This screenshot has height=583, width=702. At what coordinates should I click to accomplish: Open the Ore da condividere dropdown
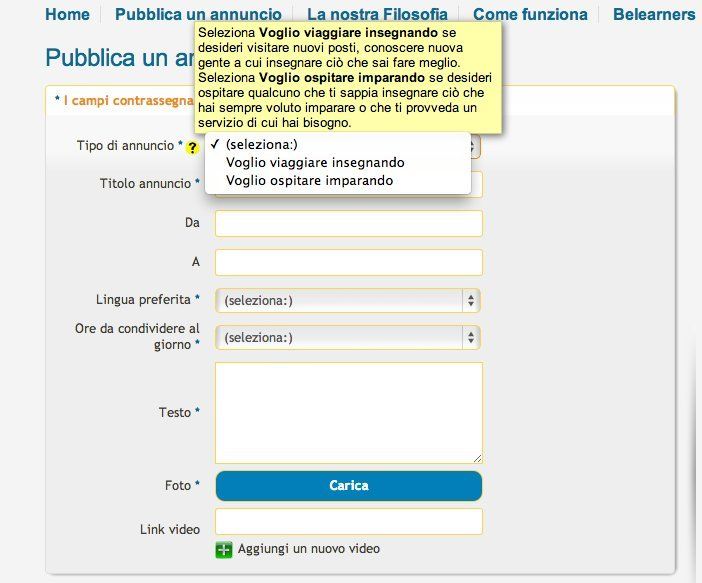tap(348, 338)
